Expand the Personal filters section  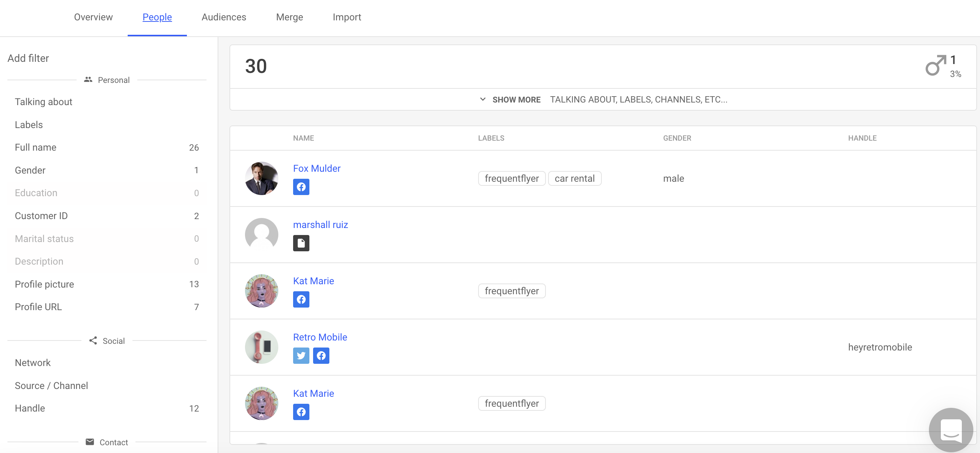tap(106, 80)
